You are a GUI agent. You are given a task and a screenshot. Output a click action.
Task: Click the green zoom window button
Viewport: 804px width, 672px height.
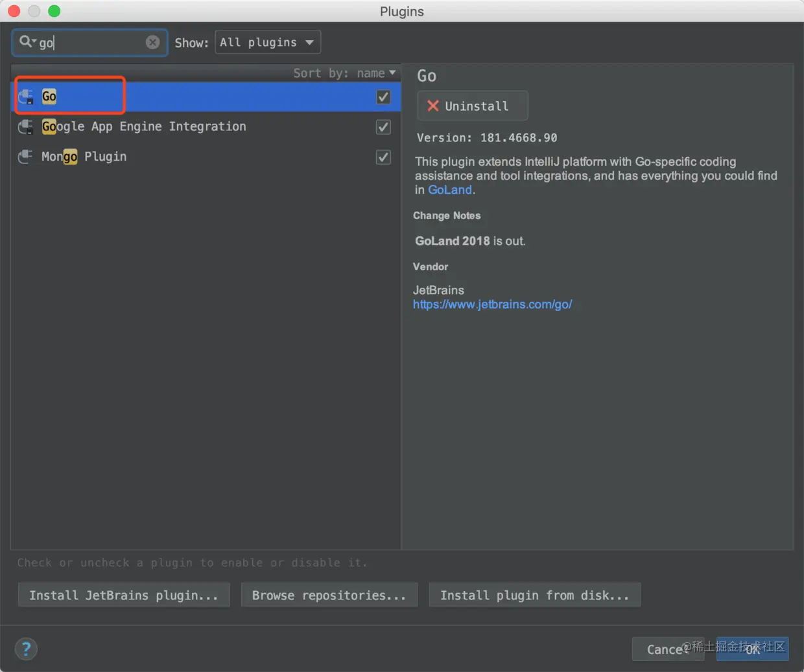(x=54, y=11)
